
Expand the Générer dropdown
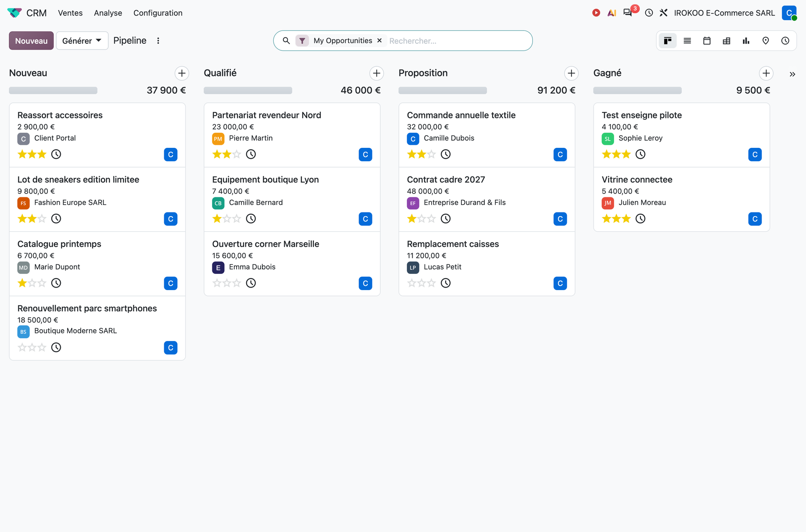tap(82, 41)
